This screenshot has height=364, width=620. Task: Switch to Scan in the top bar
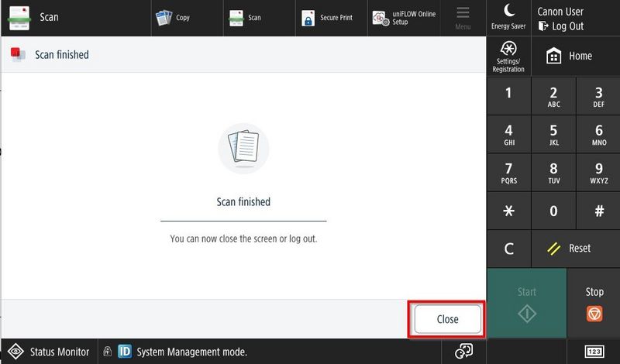[246, 17]
